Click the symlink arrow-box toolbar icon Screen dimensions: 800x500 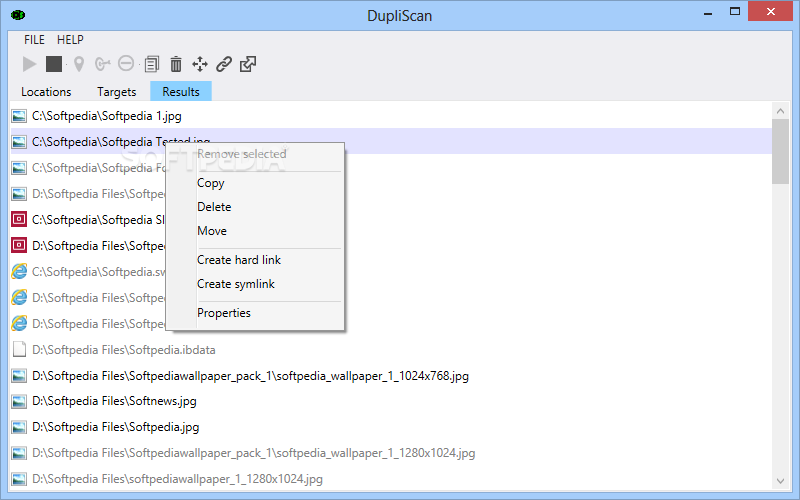pos(248,64)
